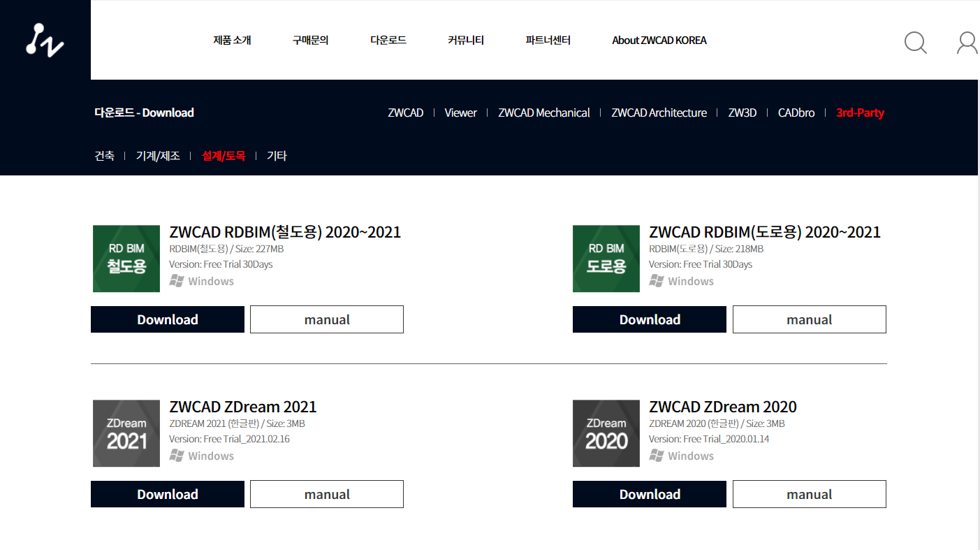980x550 pixels.
Task: Click Windows icon under ZDream 2021
Action: tap(177, 456)
